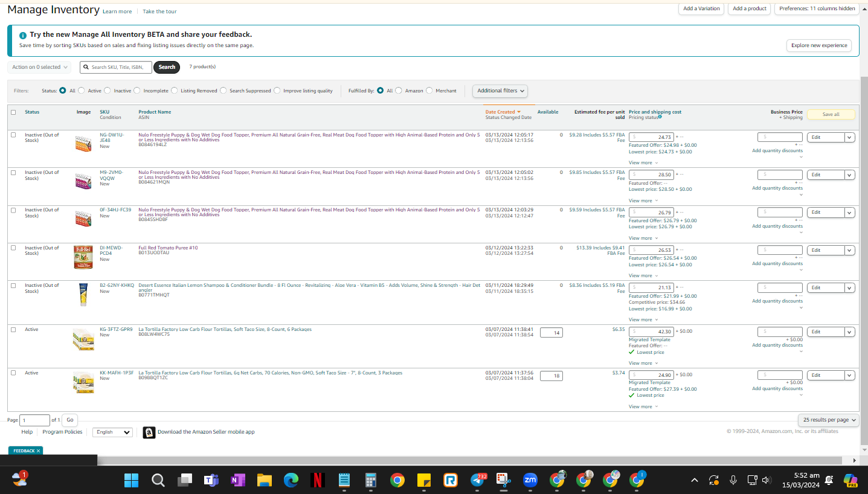
Task: Sort by the SKU column header
Action: tap(104, 112)
